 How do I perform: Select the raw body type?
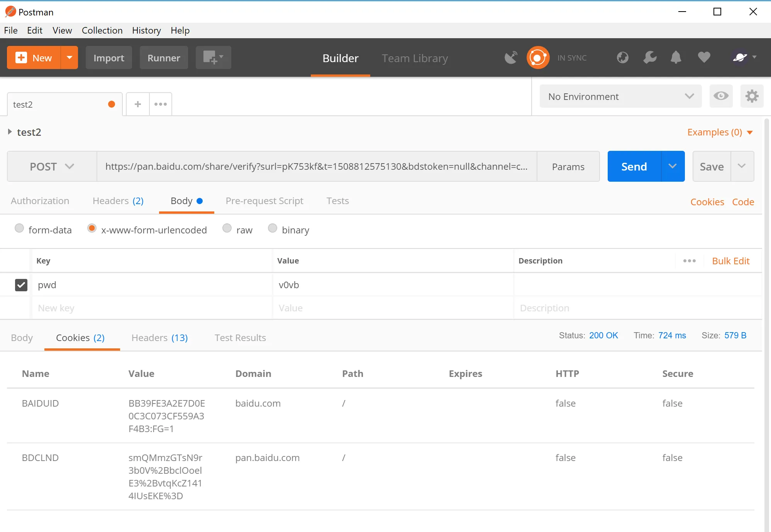pos(227,228)
